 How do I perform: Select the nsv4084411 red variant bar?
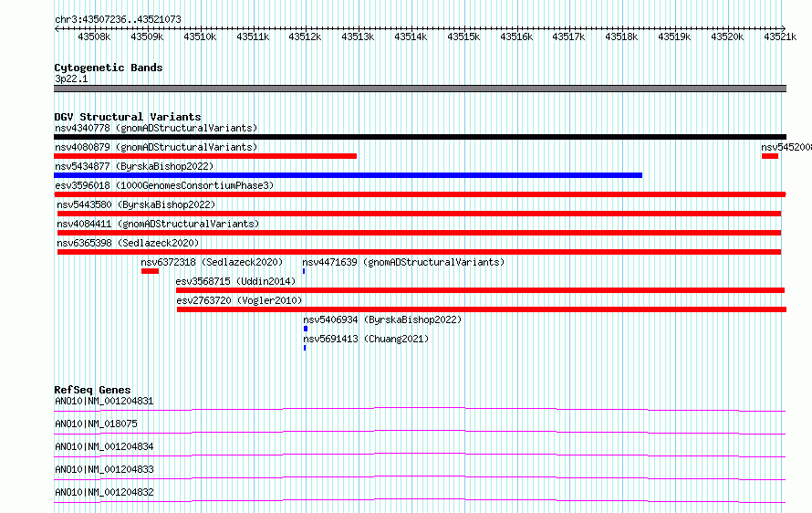coord(419,233)
